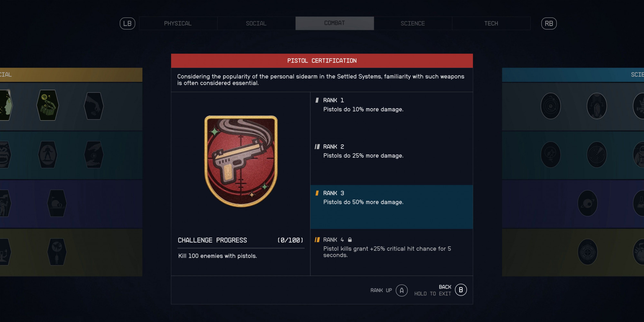The width and height of the screenshot is (644, 322).
Task: Click the A button icon to rank up
Action: coord(402,290)
